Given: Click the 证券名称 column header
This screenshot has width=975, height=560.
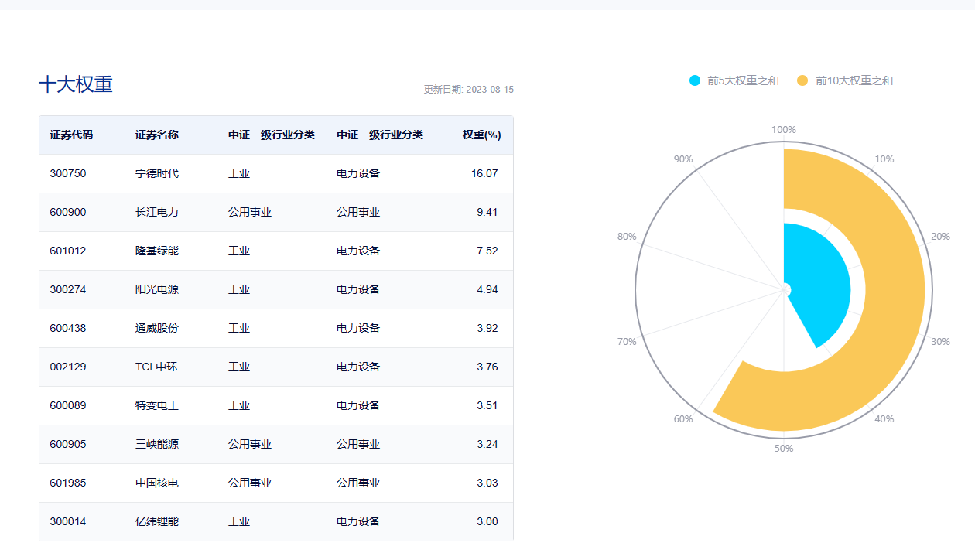Looking at the screenshot, I should (156, 135).
